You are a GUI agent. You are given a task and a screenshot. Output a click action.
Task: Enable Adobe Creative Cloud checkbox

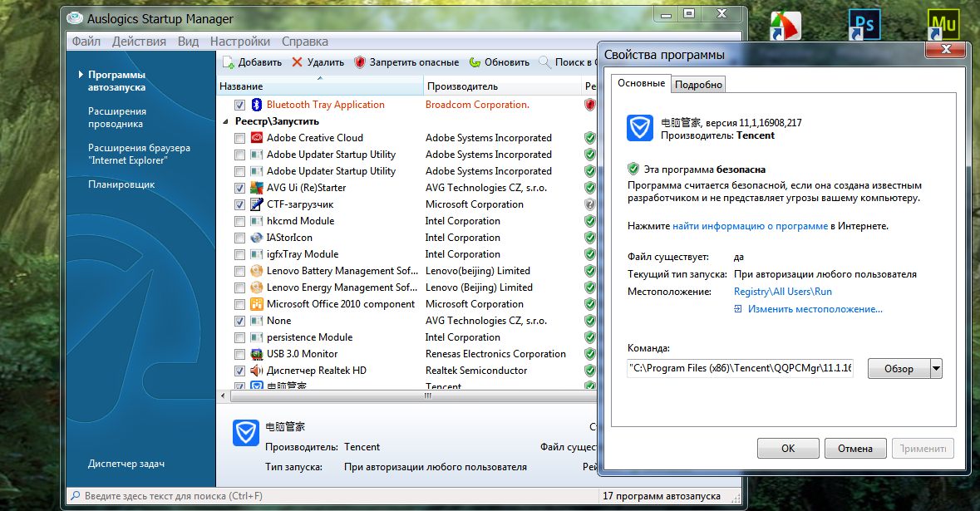239,138
